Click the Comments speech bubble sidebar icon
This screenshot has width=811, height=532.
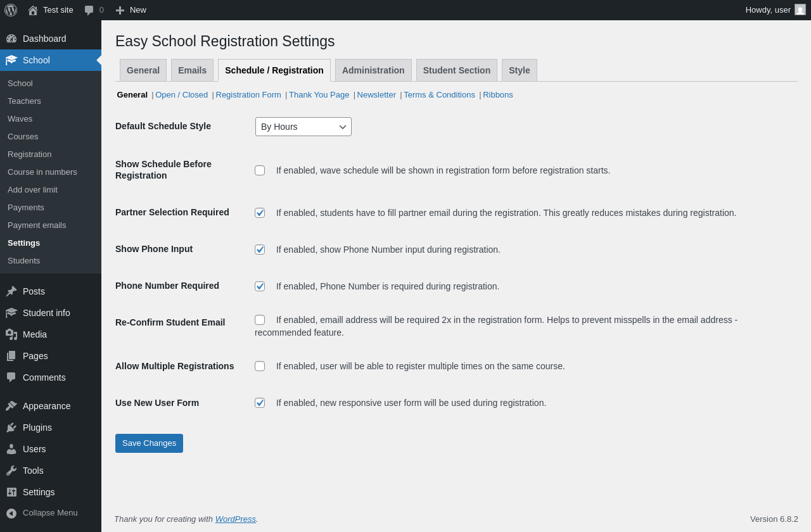[x=11, y=377]
